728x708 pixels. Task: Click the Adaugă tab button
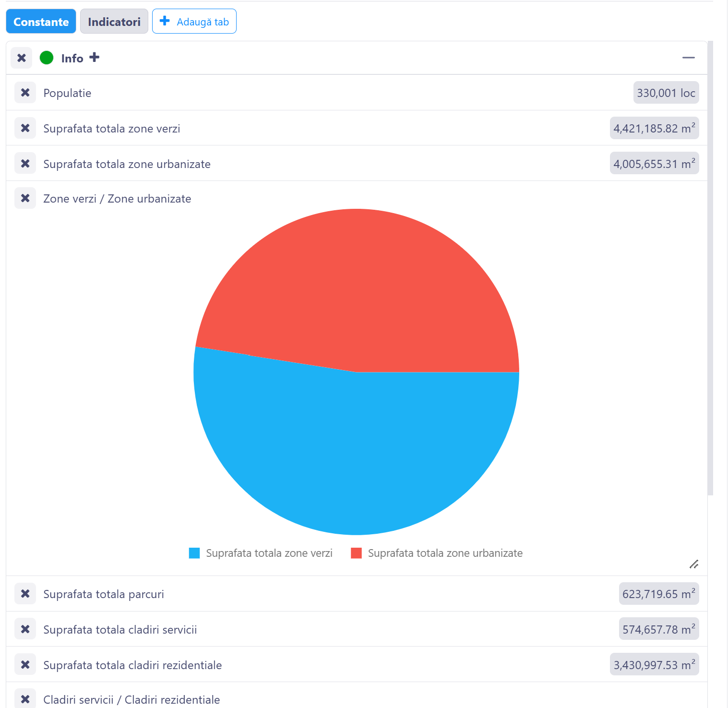click(x=194, y=22)
